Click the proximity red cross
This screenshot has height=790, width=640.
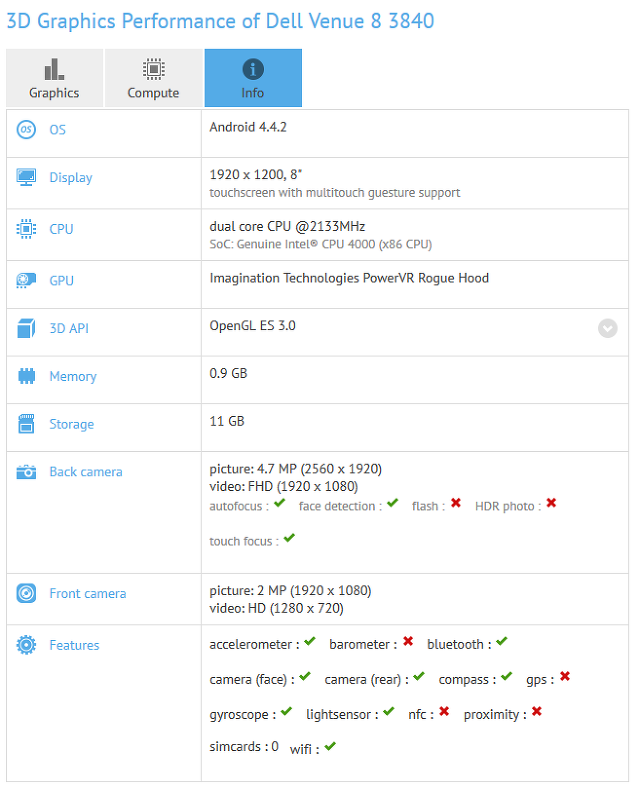pos(537,711)
